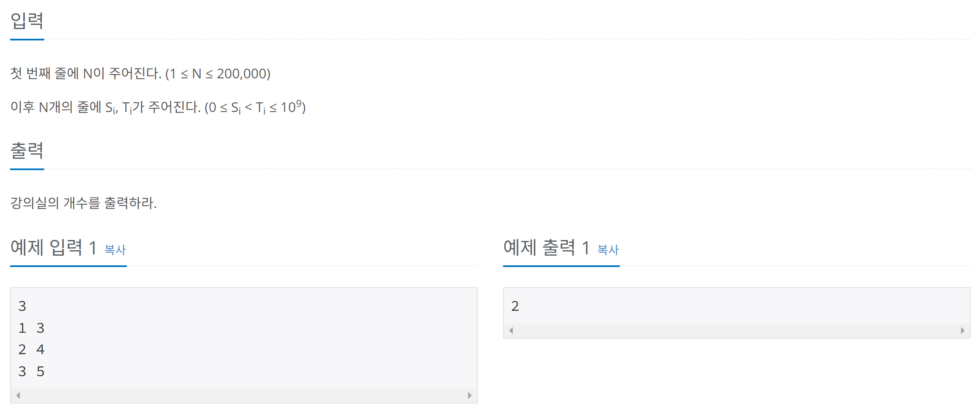This screenshot has width=980, height=414.
Task: Click right scroll arrow in example input box
Action: point(470,395)
